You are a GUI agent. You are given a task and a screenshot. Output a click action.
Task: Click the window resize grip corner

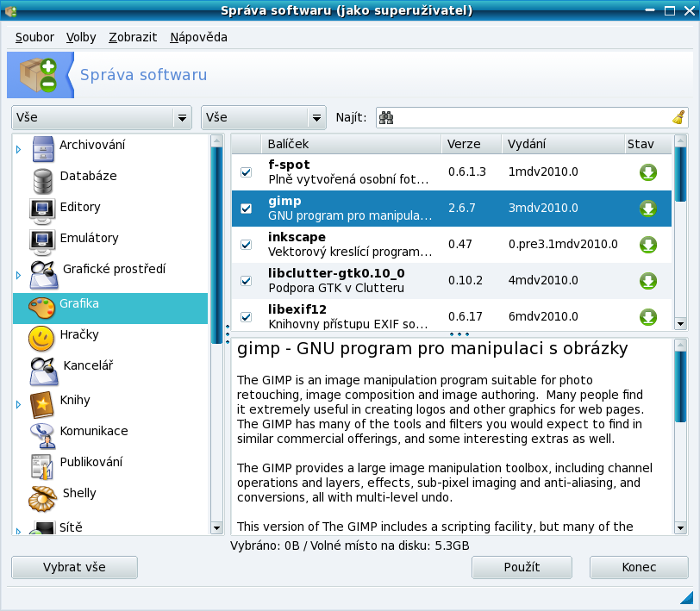click(x=686, y=597)
